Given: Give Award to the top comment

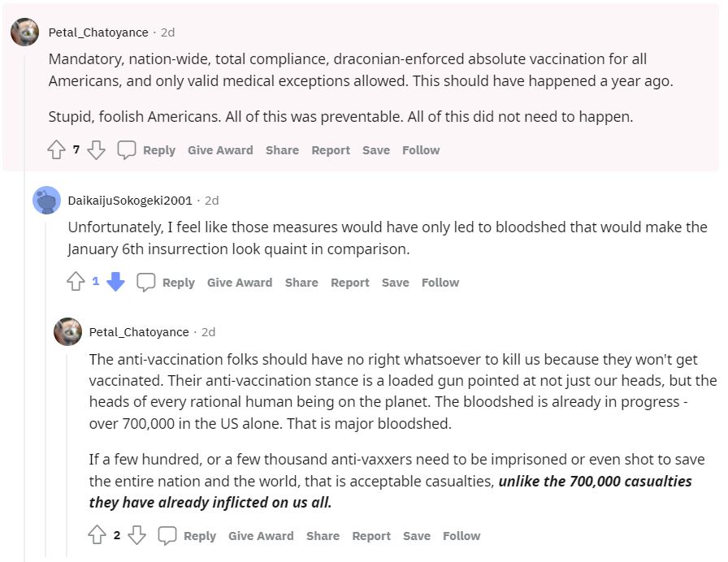Looking at the screenshot, I should pos(220,150).
